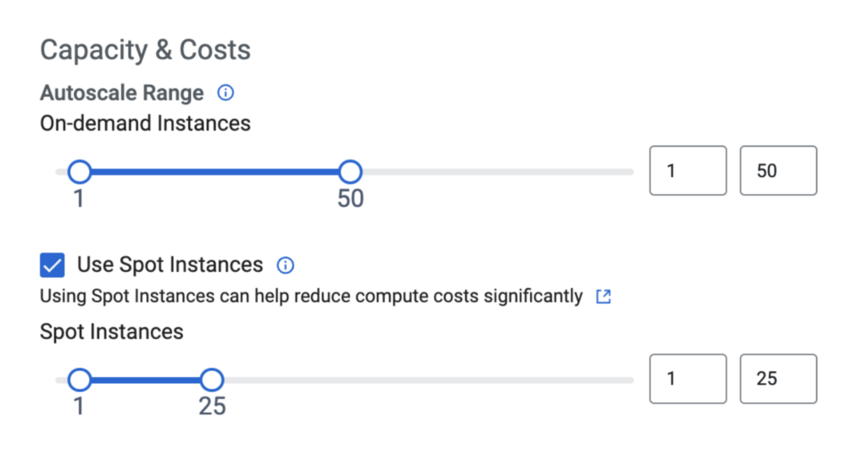Focus the Spot minimum input showing 1
The width and height of the screenshot is (868, 472).
687,379
